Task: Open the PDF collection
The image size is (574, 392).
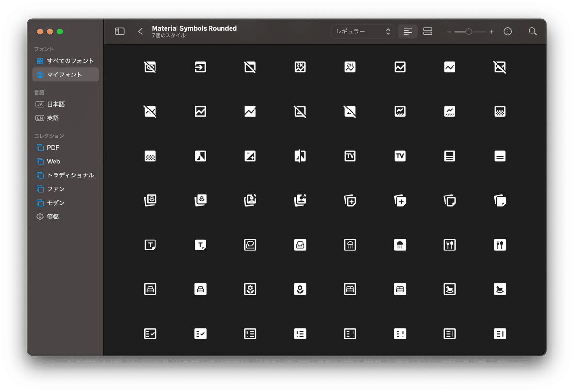Action: click(x=66, y=148)
